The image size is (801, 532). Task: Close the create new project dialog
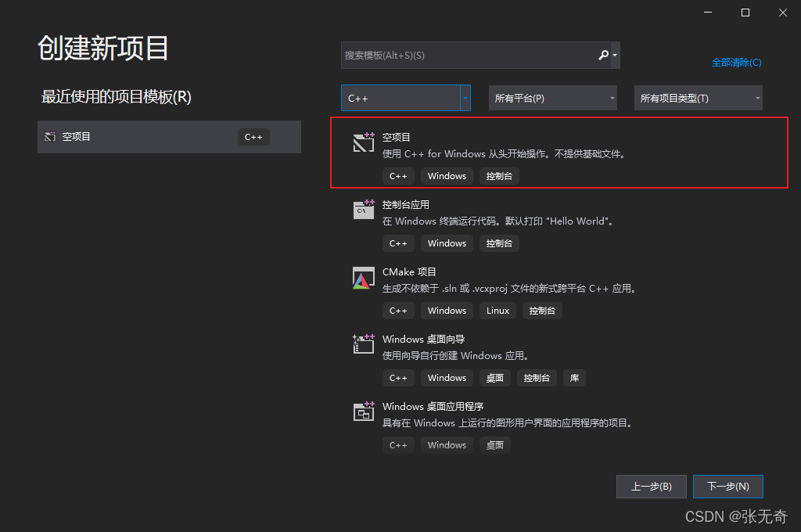[x=782, y=13]
